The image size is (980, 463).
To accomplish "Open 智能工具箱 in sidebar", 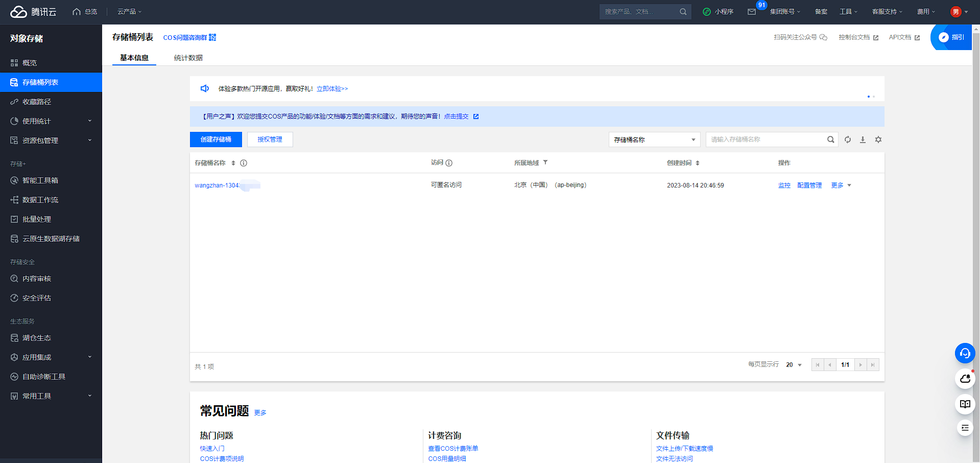I will click(51, 180).
